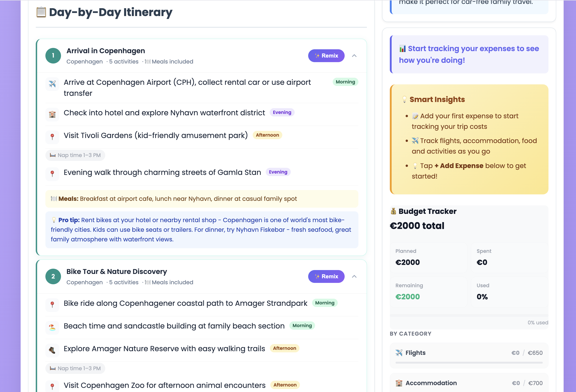Click the Morning tag on coastal bike ride
The image size is (576, 392).
tap(325, 303)
